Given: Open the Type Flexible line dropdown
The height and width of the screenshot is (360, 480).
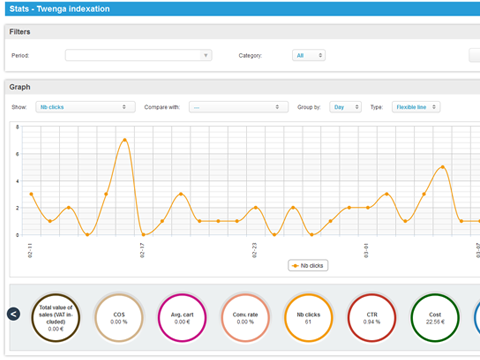Looking at the screenshot, I should coord(416,107).
